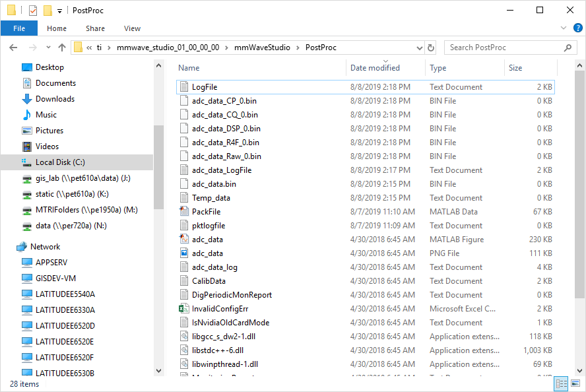The height and width of the screenshot is (392, 586).
Task: Select the libstdc++-6.dll file icon
Action: [x=184, y=350]
